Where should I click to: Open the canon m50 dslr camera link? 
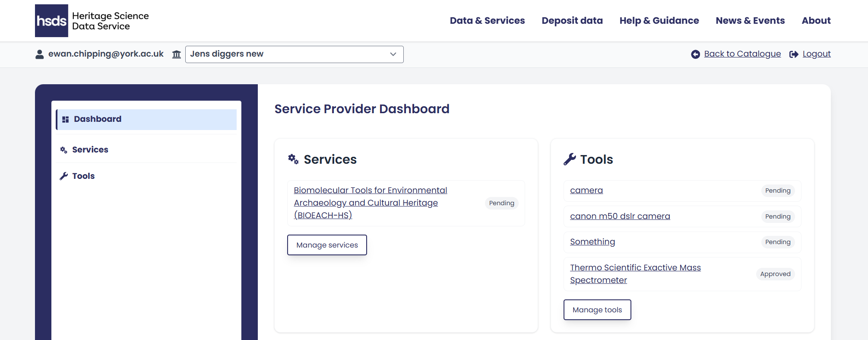pos(620,216)
